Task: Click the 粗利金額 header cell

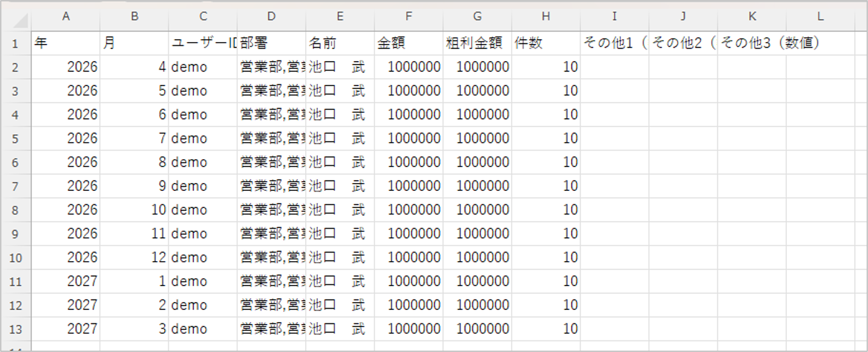Action: tap(478, 43)
